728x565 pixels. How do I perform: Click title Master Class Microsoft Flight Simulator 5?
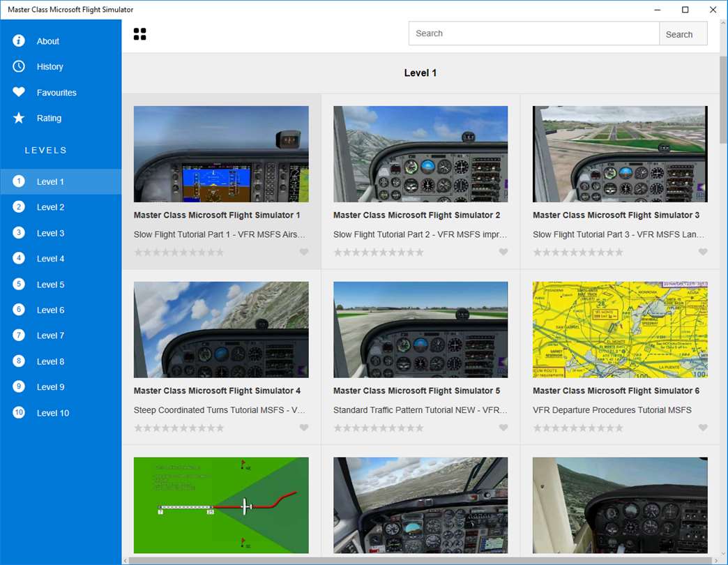pos(416,391)
